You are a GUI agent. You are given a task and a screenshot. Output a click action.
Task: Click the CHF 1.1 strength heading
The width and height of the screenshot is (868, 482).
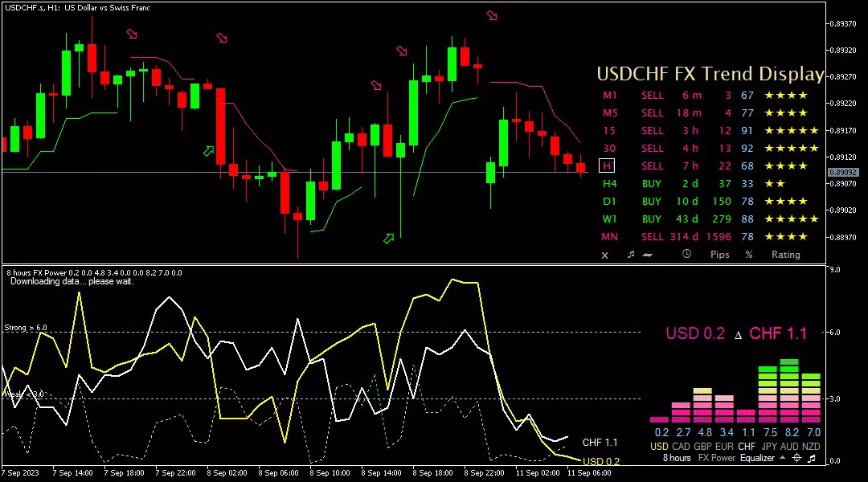coord(778,333)
